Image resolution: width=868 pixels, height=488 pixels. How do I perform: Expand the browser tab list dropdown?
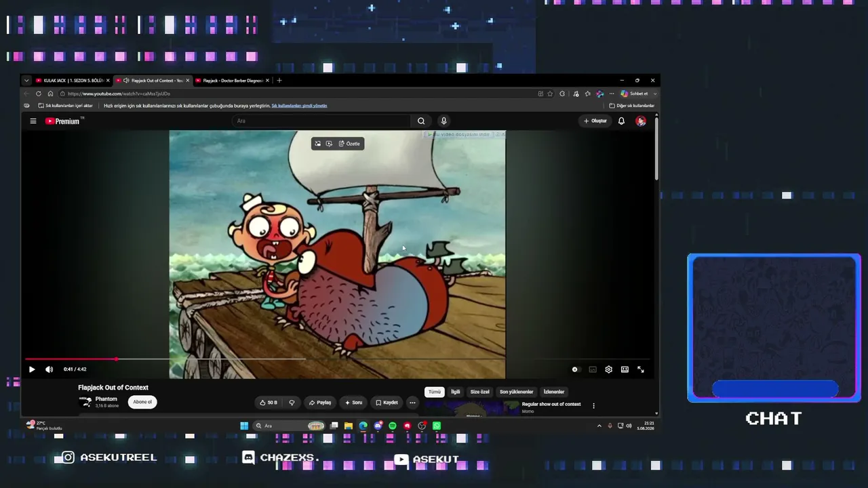[x=26, y=81]
